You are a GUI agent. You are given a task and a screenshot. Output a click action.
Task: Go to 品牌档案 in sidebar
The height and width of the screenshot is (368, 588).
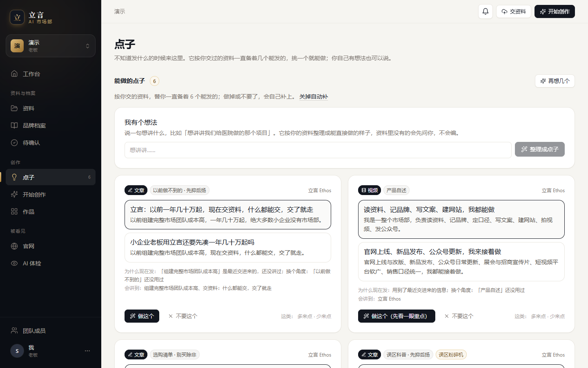tap(51, 126)
